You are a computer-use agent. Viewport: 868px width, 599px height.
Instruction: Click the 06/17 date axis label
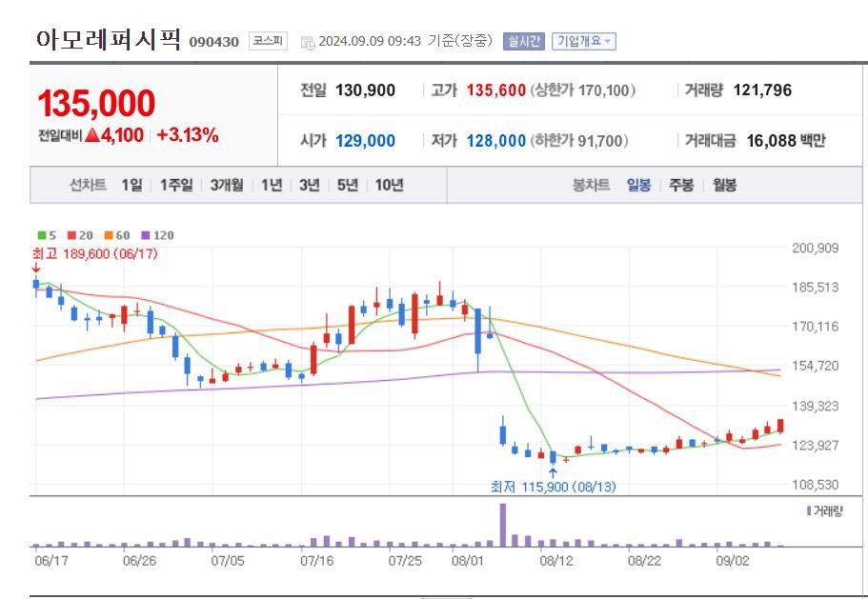point(50,561)
